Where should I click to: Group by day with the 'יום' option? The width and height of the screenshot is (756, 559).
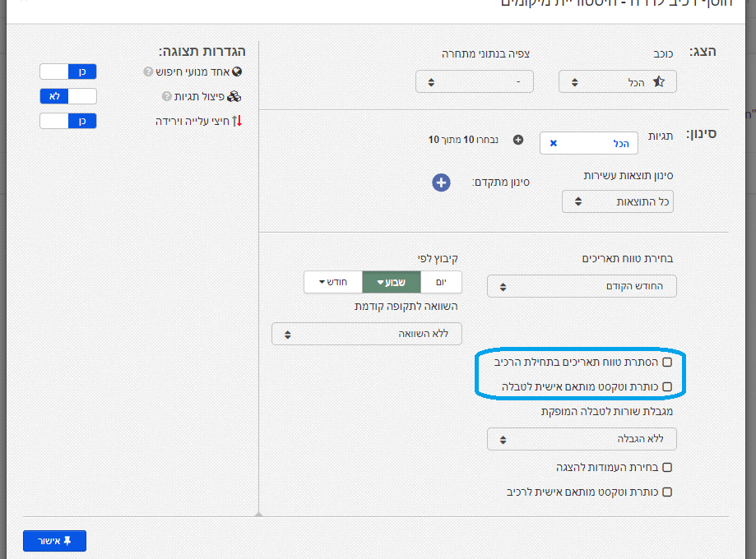[x=441, y=282]
